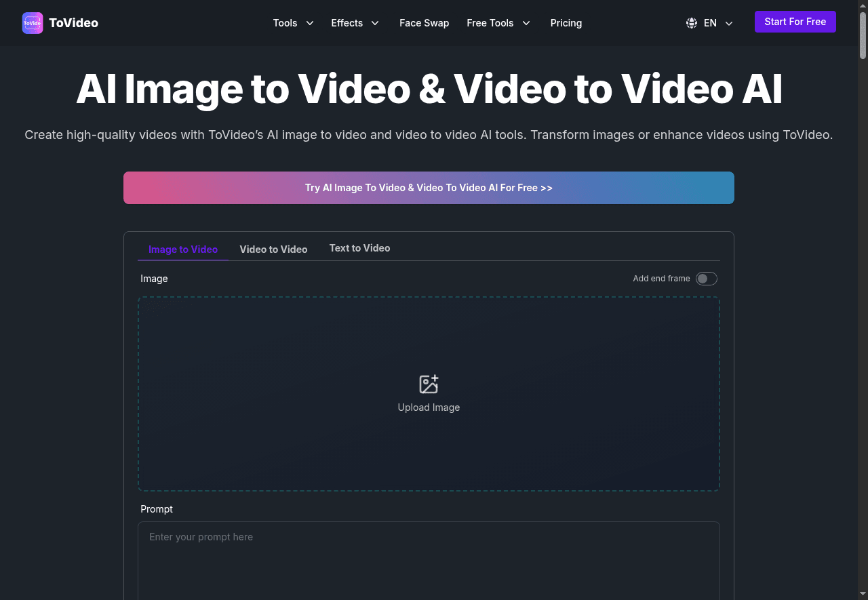Click the Effects menu chevron icon
Viewport: 868px width, 600px height.
[375, 23]
